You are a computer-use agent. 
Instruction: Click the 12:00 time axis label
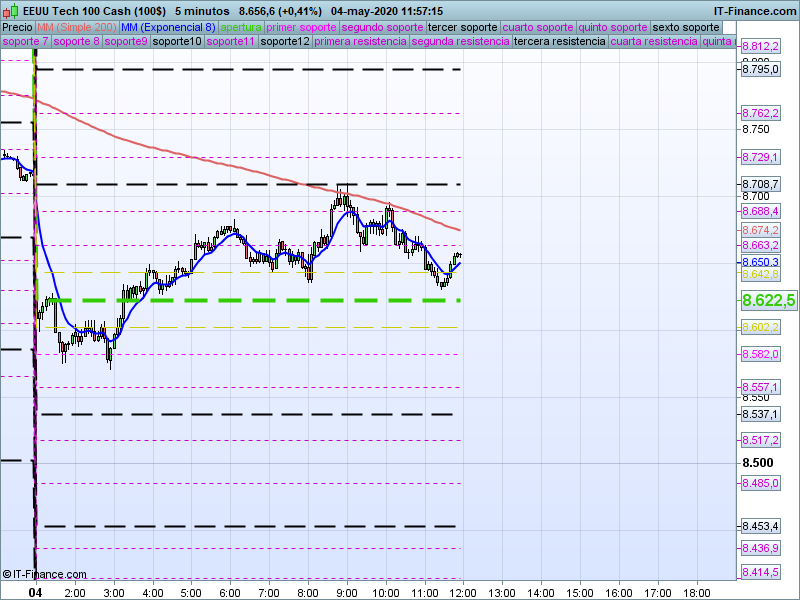pyautogui.click(x=463, y=593)
